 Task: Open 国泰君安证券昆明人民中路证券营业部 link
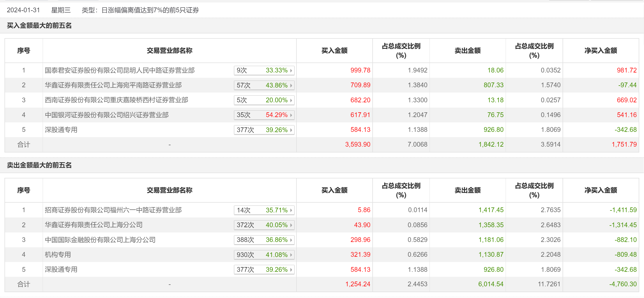(120, 70)
